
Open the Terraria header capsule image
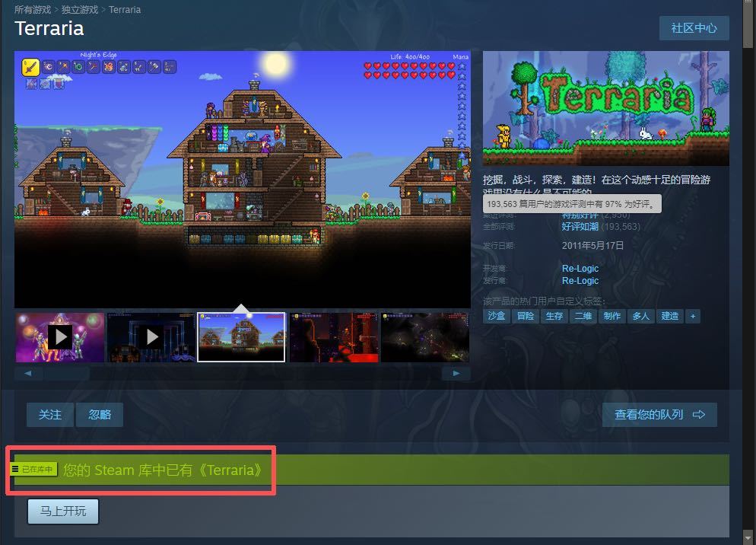coord(605,108)
